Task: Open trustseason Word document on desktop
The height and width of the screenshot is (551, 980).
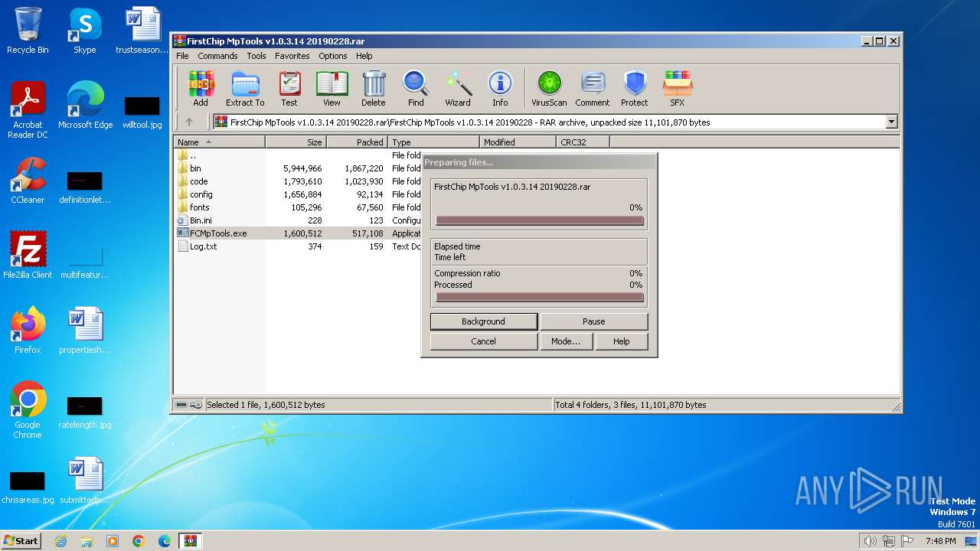Action: [x=142, y=31]
